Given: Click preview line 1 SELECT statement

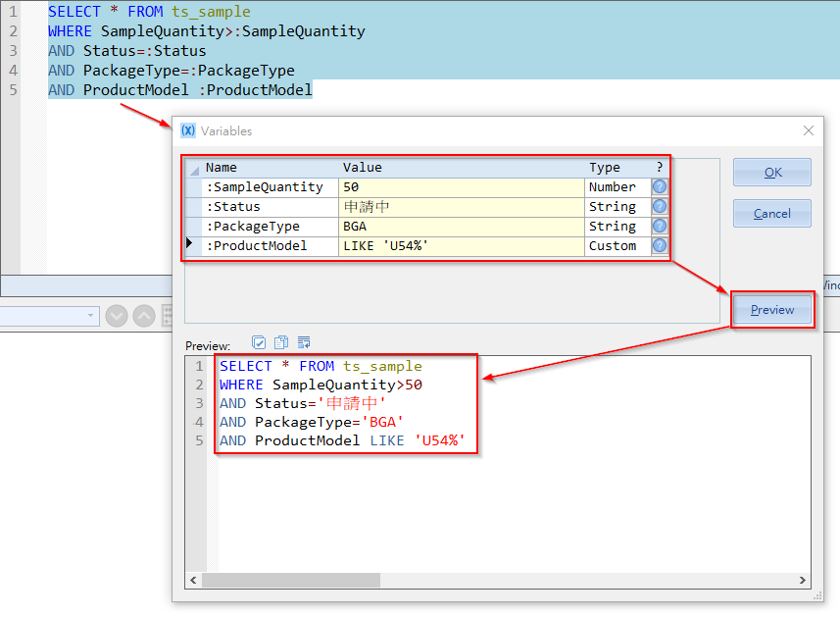Looking at the screenshot, I should point(321,366).
